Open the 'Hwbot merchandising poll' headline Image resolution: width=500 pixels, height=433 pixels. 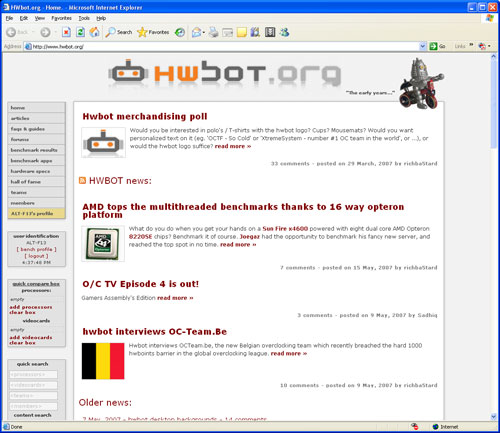click(x=145, y=116)
